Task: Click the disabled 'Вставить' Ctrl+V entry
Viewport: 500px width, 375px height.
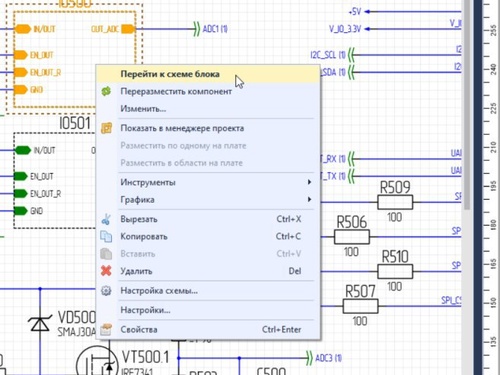Action: [x=208, y=254]
